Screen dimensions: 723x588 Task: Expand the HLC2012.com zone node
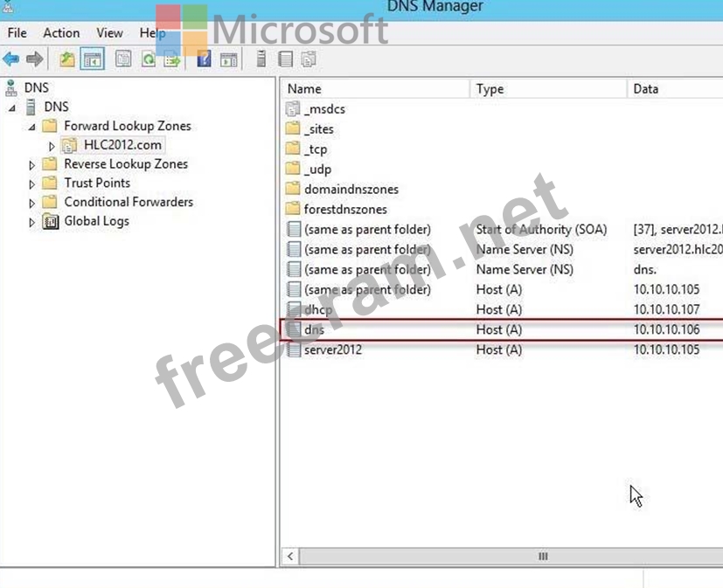(x=52, y=147)
